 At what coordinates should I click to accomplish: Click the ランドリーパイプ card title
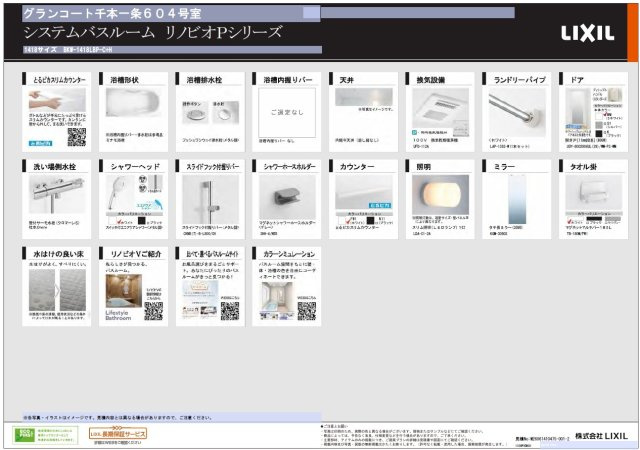tap(520, 80)
